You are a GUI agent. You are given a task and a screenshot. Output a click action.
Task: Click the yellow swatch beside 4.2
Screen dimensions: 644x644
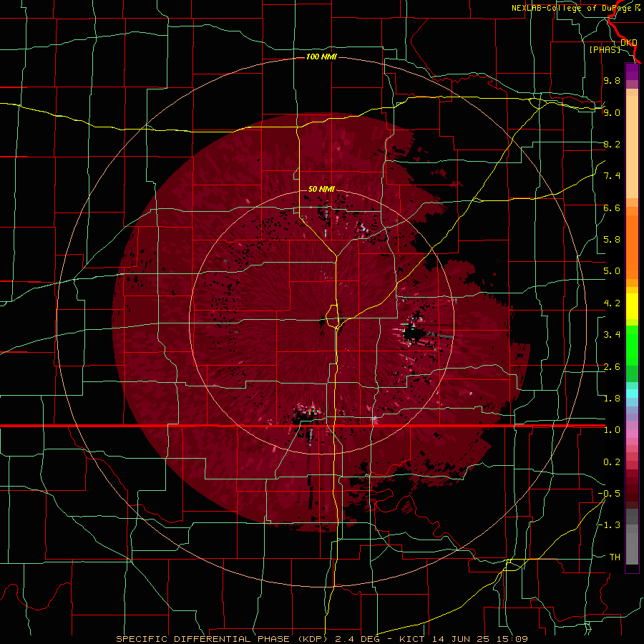click(632, 306)
